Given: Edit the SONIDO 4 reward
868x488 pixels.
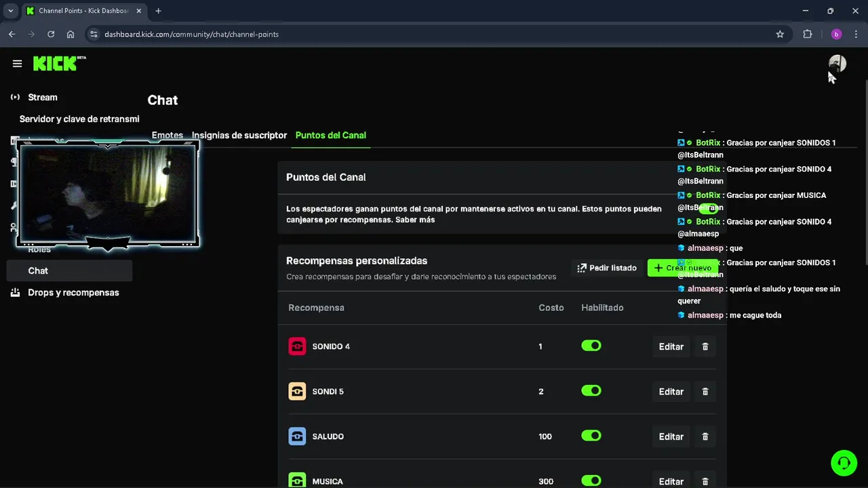Looking at the screenshot, I should click(x=671, y=346).
